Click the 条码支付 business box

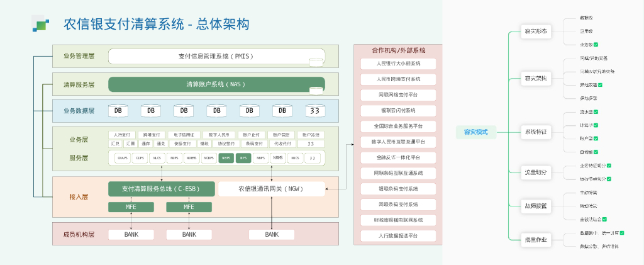[x=254, y=144]
